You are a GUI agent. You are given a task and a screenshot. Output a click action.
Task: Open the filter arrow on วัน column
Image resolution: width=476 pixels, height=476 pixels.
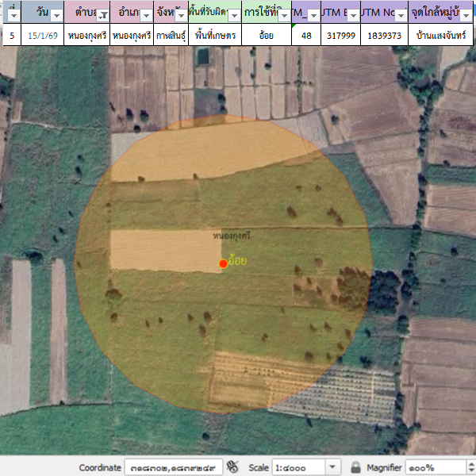click(56, 16)
